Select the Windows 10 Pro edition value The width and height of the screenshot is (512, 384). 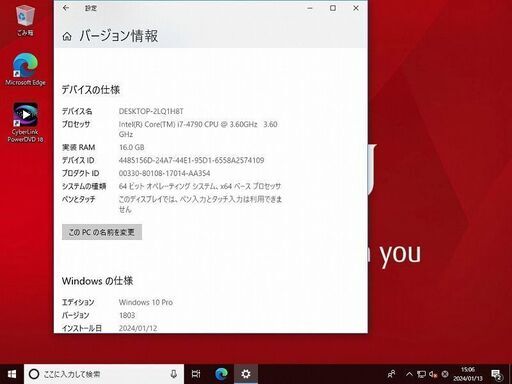coord(146,302)
